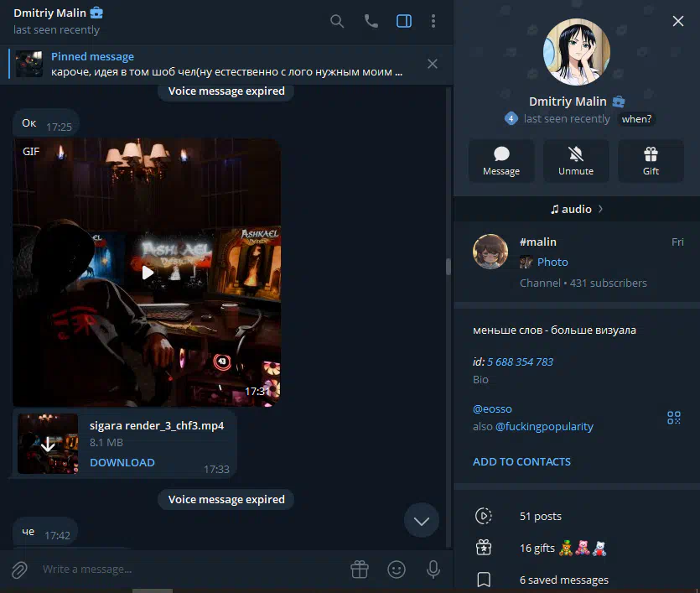Record voice message with microphone icon
This screenshot has height=593, width=700.
click(433, 570)
